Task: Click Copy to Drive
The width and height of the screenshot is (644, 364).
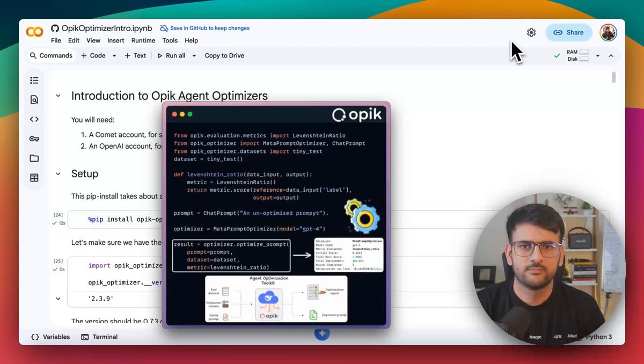Action: coord(224,55)
